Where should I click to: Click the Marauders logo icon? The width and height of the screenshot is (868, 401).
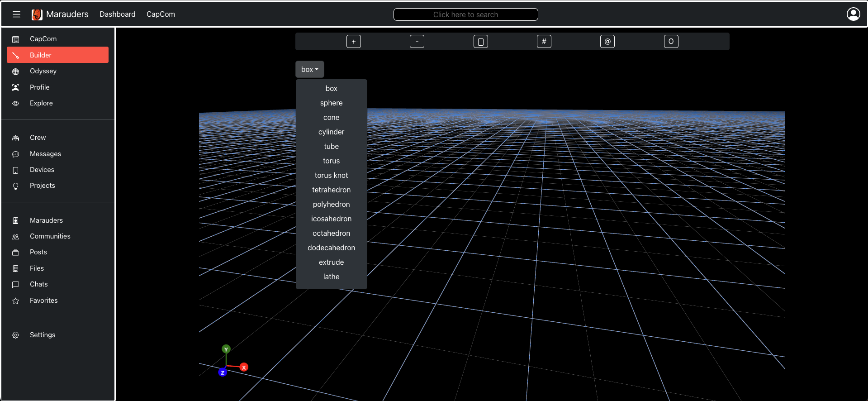point(37,14)
